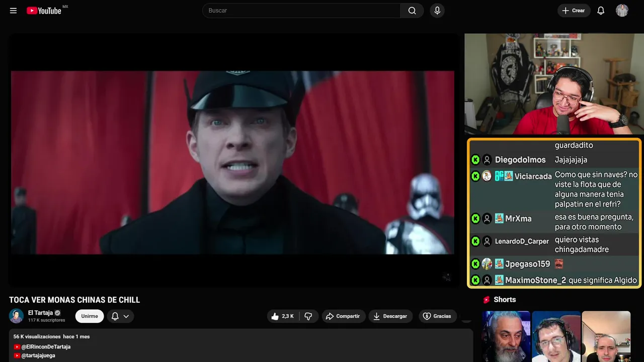Share the video with Compartir
This screenshot has height=362, width=644.
pos(343,316)
